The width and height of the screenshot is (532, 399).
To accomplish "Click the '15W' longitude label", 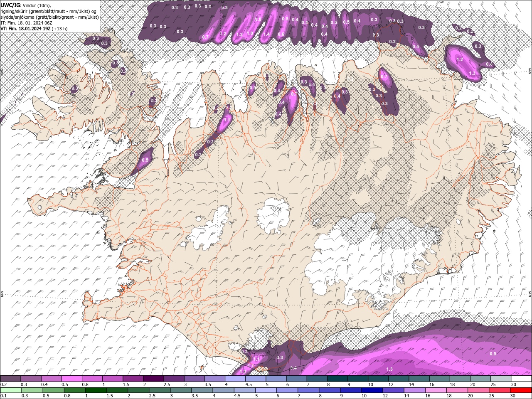I will point(440,2).
